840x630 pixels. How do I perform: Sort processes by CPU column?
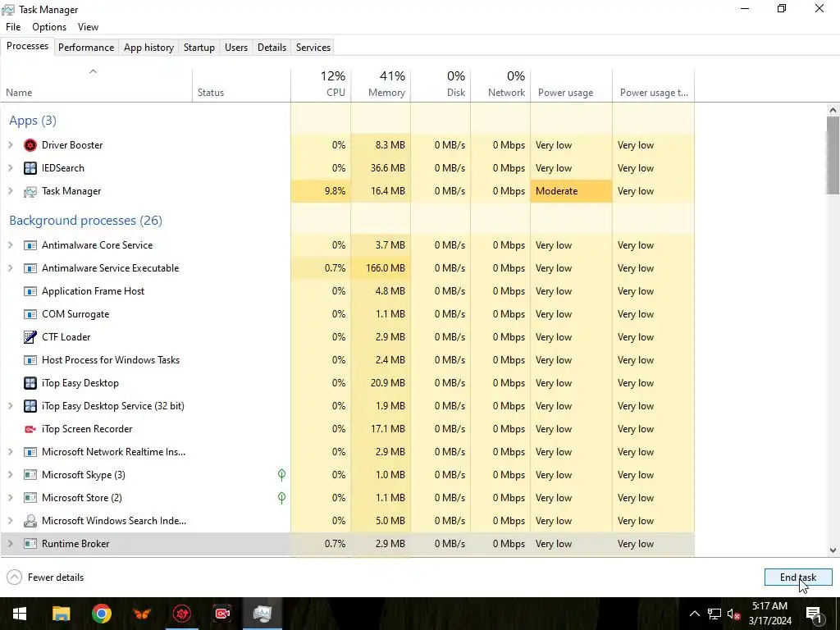point(321,84)
